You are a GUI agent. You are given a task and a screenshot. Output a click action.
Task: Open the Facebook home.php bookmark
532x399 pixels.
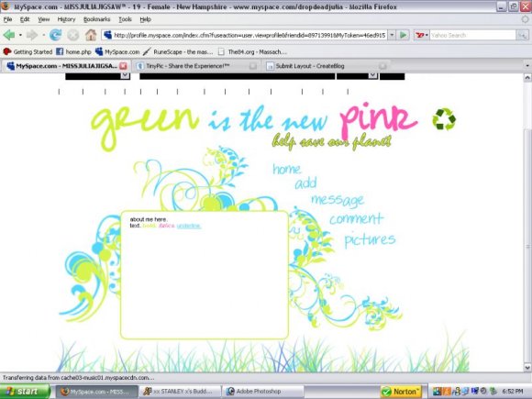[74, 52]
